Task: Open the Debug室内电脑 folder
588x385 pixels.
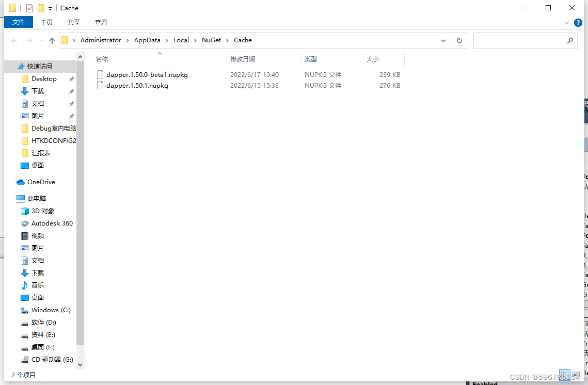Action: tap(53, 128)
